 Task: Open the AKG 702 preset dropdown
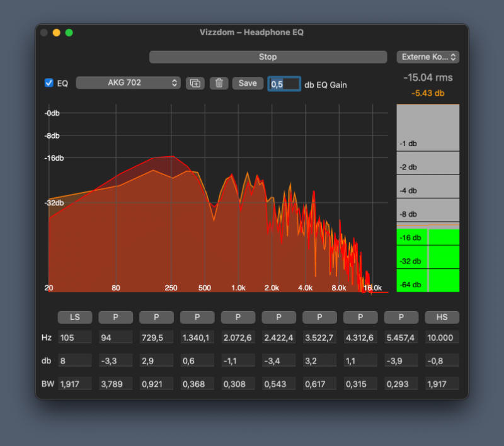[129, 83]
